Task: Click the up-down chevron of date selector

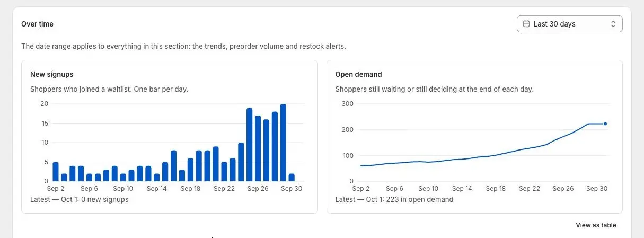Action: pyautogui.click(x=613, y=24)
